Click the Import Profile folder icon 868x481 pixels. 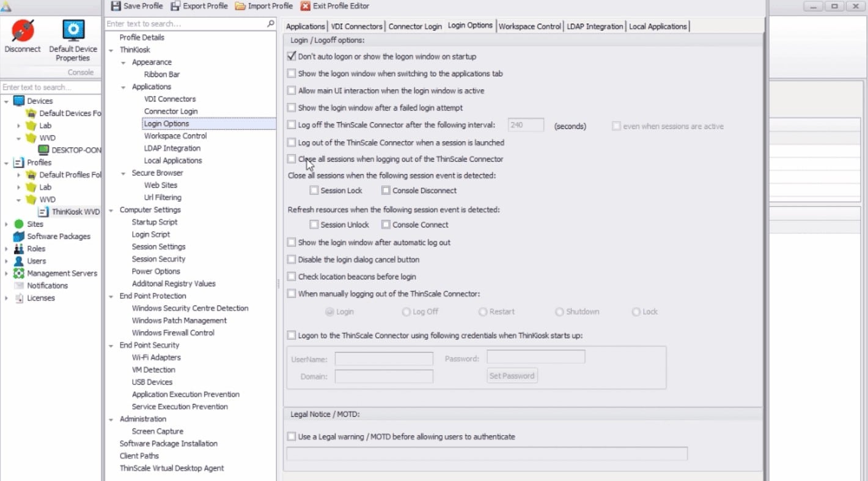240,6
